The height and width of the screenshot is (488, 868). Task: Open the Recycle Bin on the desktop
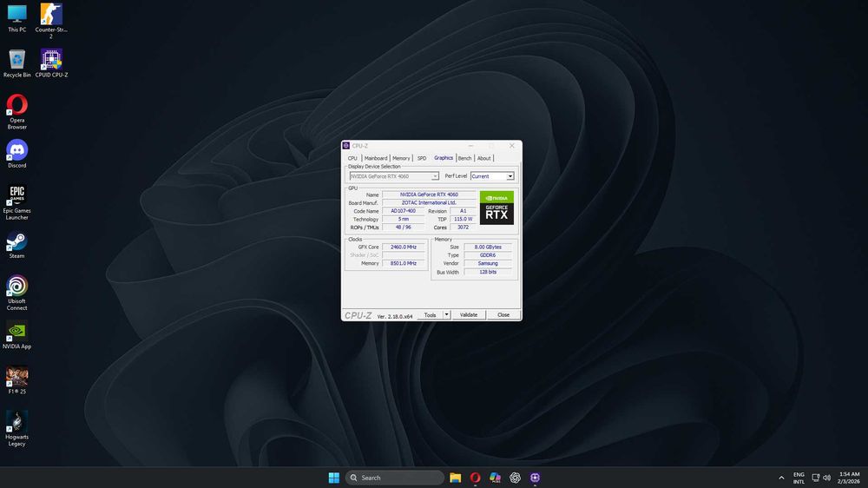pos(16,63)
